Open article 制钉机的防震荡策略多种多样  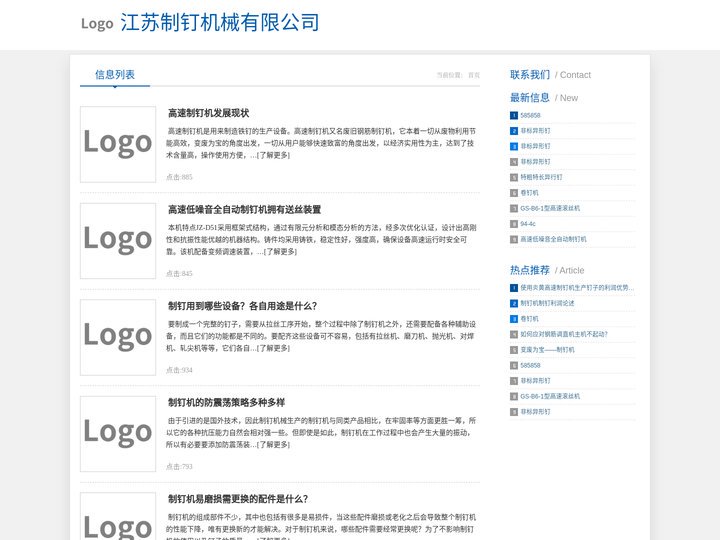226,402
